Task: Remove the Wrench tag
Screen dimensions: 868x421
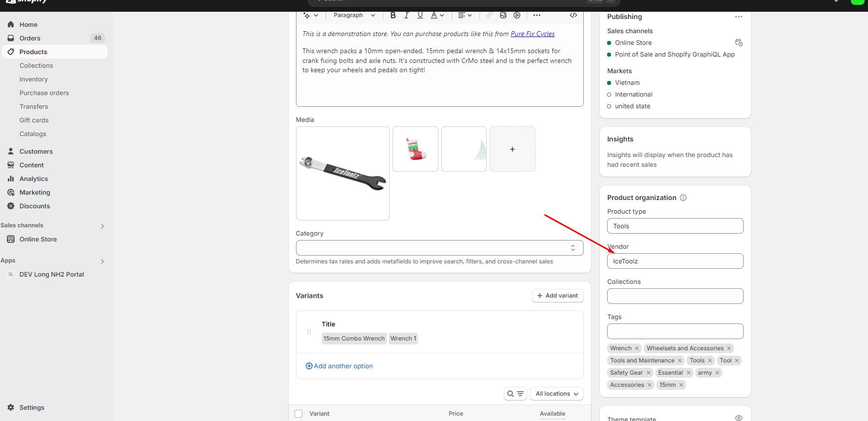Action: coord(637,348)
